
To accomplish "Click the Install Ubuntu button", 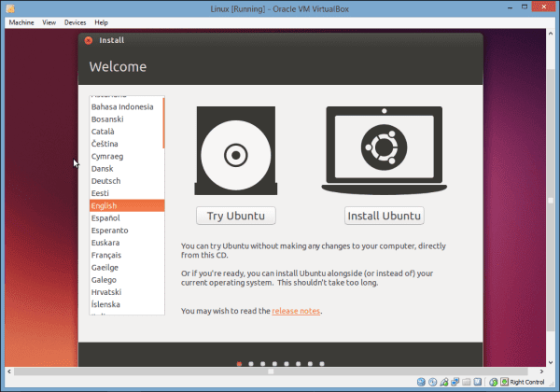I will pos(385,216).
